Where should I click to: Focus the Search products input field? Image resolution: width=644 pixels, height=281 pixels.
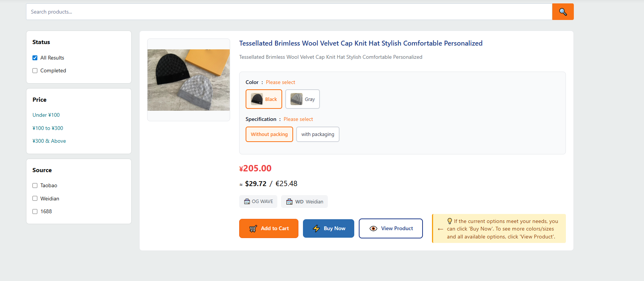pos(289,12)
